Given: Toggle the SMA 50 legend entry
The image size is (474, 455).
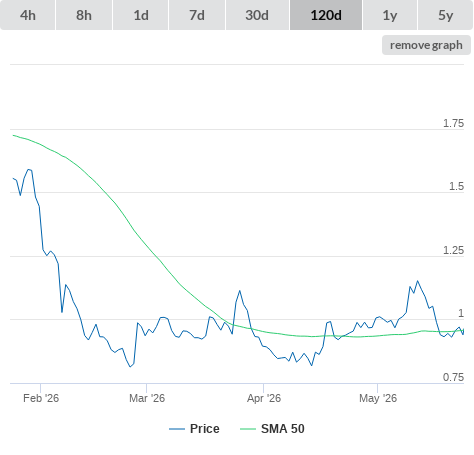Looking at the screenshot, I should [x=283, y=429].
